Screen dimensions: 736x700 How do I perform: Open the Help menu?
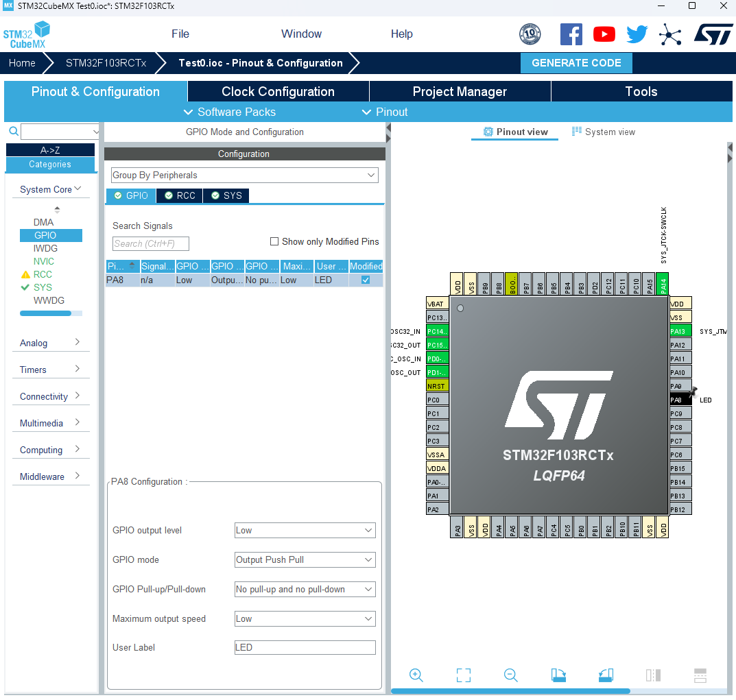402,34
